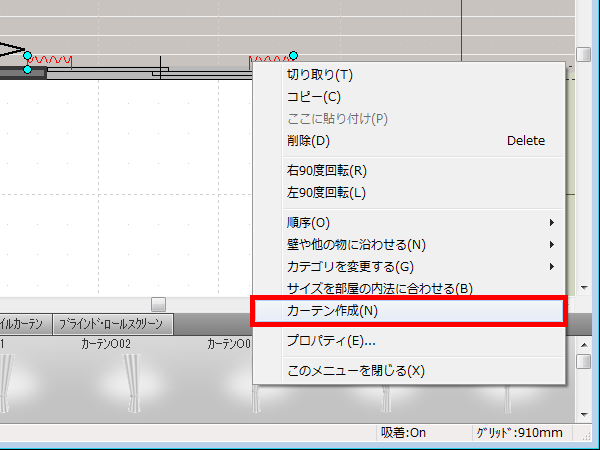Viewport: 600px width, 450px height.
Task: Click the upper-left cyan selection handle
Action: click(27, 56)
